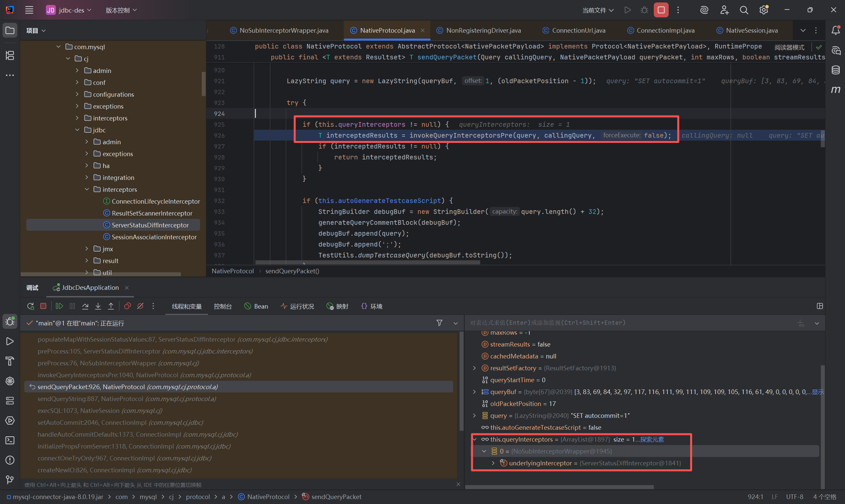
Task: Click the Rerun debug session icon
Action: pos(31,306)
